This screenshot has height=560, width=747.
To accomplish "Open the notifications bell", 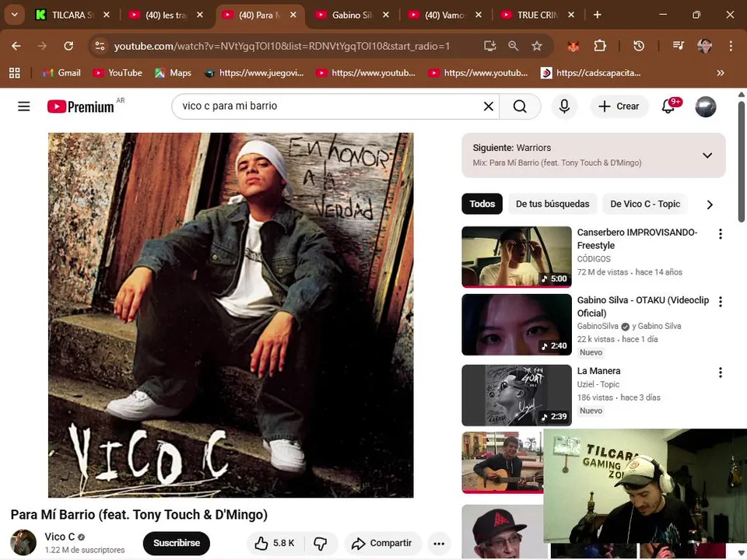I will (669, 107).
